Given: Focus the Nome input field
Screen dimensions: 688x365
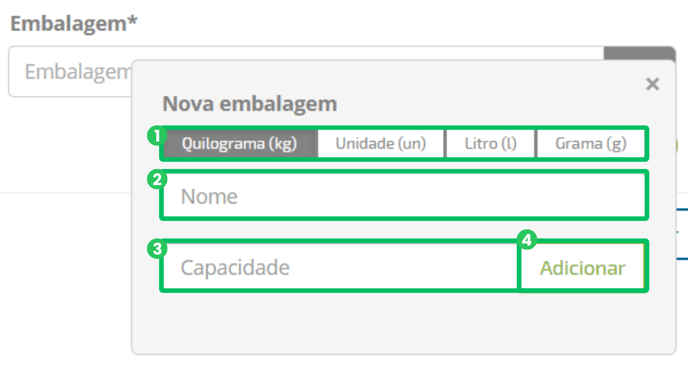Looking at the screenshot, I should pos(404,196).
